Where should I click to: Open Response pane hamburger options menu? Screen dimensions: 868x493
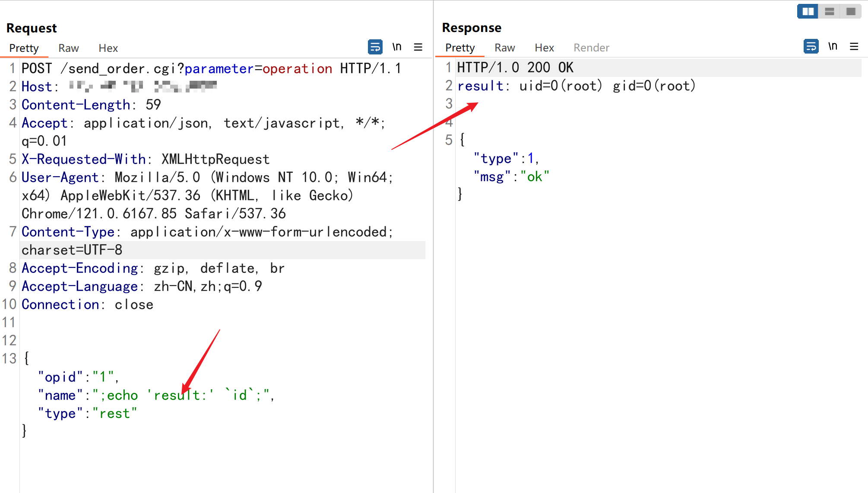click(854, 46)
